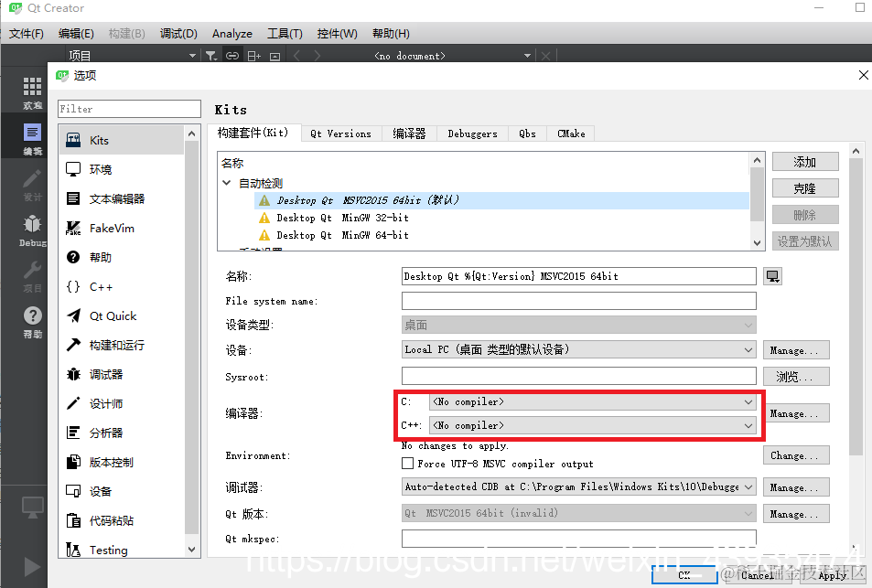The image size is (872, 588).
Task: Select the 构建和运行 category
Action: pyautogui.click(x=121, y=345)
